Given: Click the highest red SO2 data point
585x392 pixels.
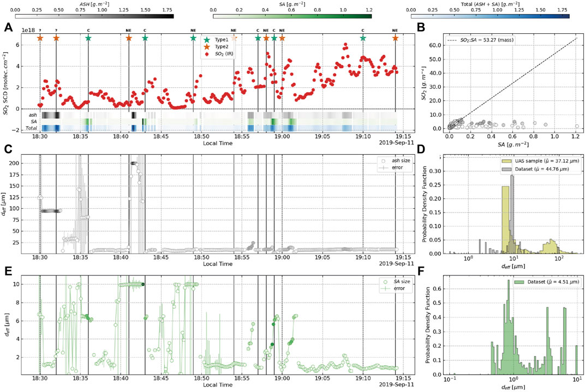Looking at the screenshot, I should pos(345,45).
